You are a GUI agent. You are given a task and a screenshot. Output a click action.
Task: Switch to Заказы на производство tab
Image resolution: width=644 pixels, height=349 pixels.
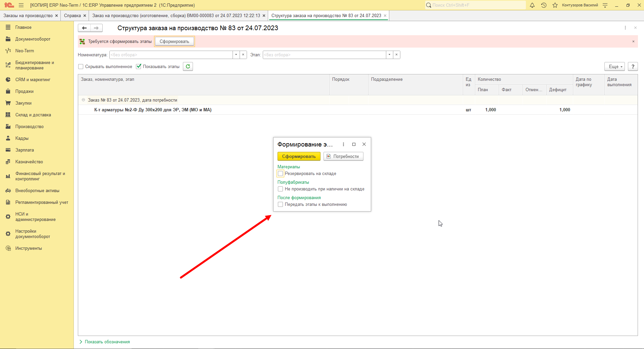(28, 16)
